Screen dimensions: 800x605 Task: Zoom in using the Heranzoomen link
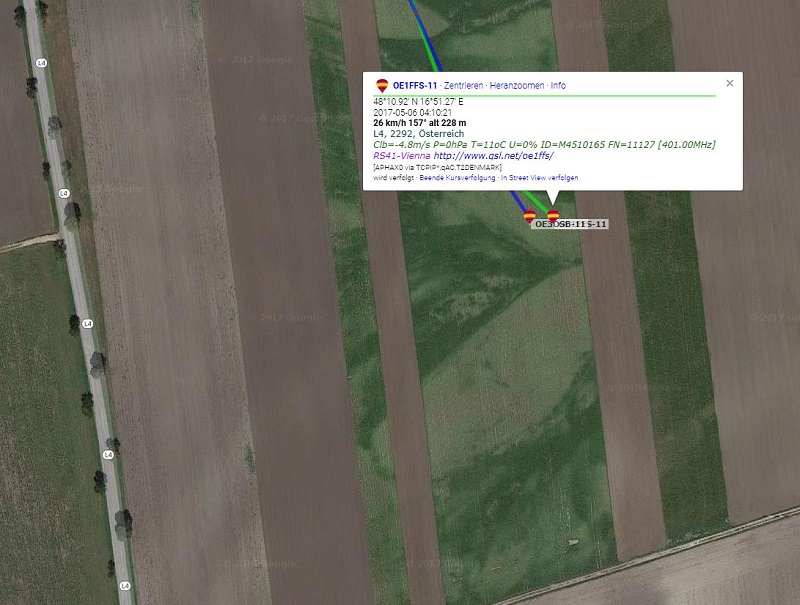pos(516,86)
